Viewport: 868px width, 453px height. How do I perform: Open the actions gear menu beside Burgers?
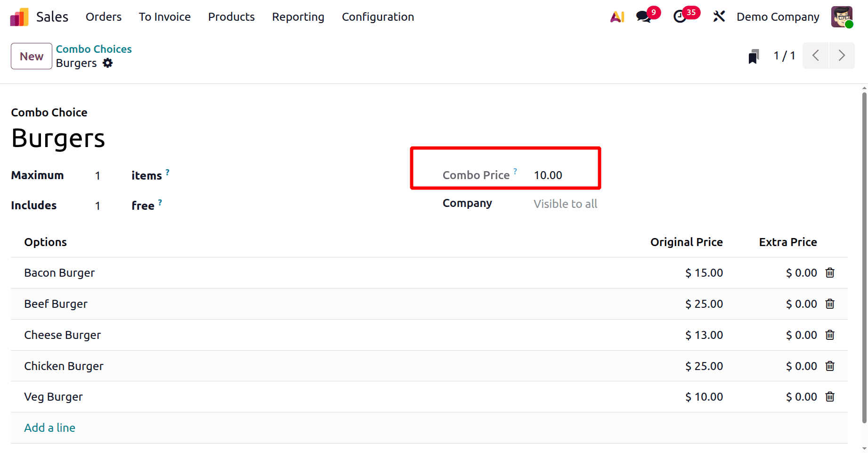tap(107, 63)
